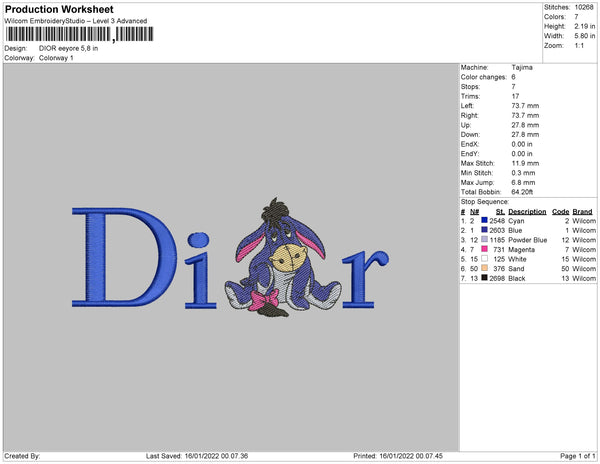
Task: Click the 'Created By:' footer label
Action: 22,456
